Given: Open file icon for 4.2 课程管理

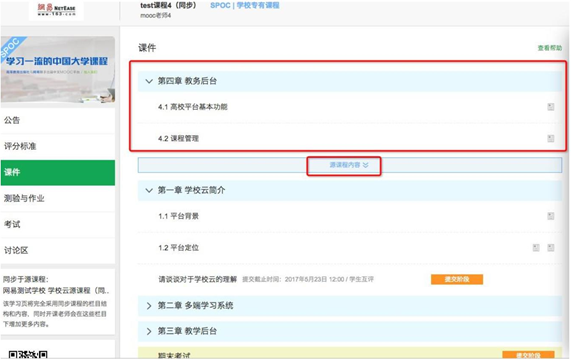Looking at the screenshot, I should point(550,138).
